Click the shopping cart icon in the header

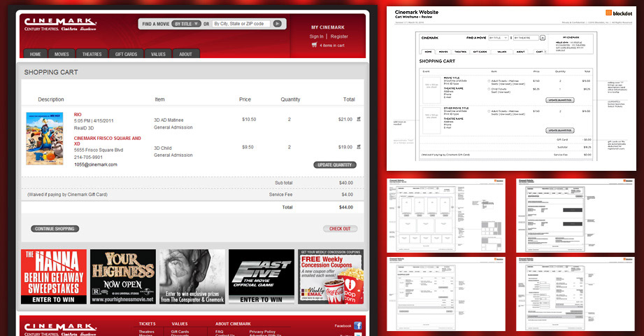[x=314, y=45]
